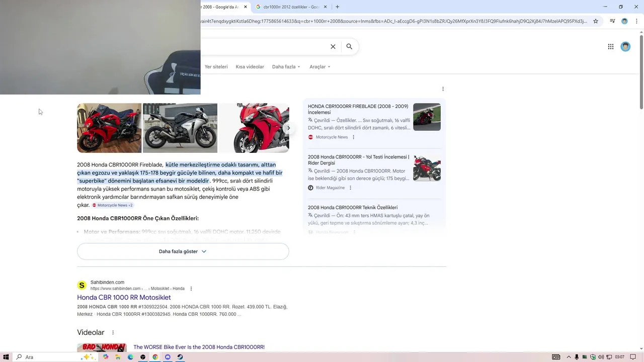Open the red Fireblade side-view image
This screenshot has height=362, width=644.
tap(254, 128)
